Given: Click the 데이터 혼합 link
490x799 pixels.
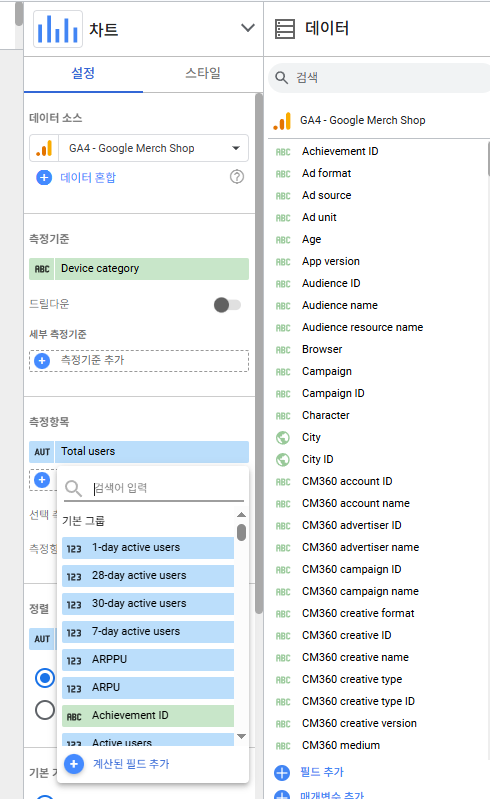Looking at the screenshot, I should pos(88,177).
